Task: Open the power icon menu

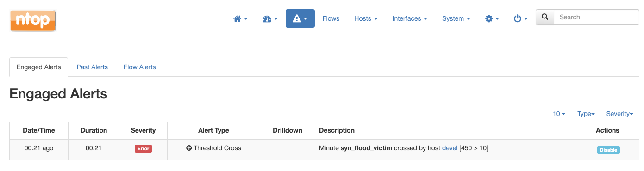Action: click(521, 18)
